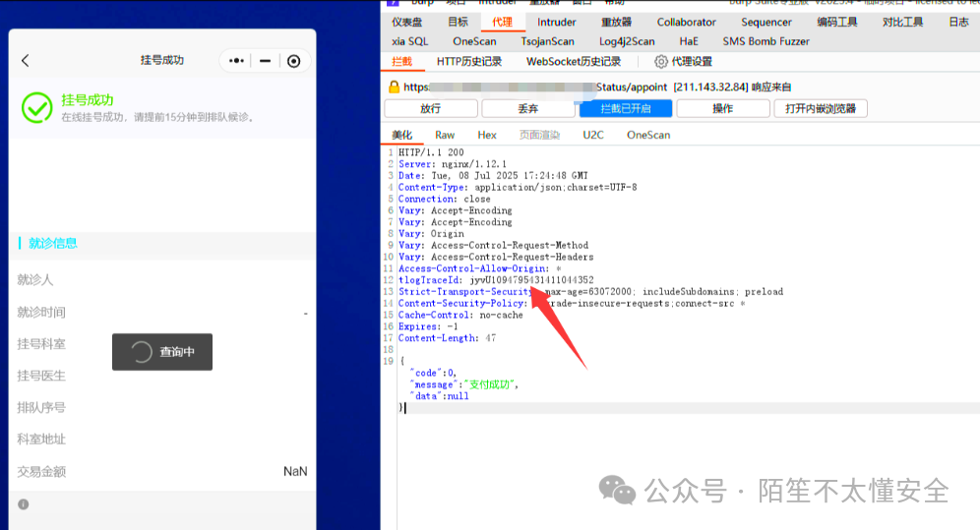Viewport: 980px width, 530px height.
Task: Click the 科室地址 row
Action: coord(162,440)
